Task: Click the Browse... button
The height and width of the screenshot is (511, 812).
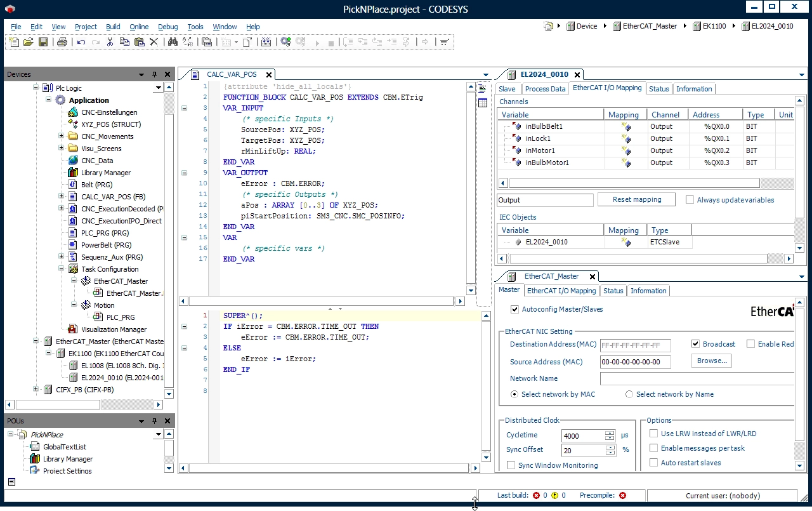Action: tap(712, 361)
